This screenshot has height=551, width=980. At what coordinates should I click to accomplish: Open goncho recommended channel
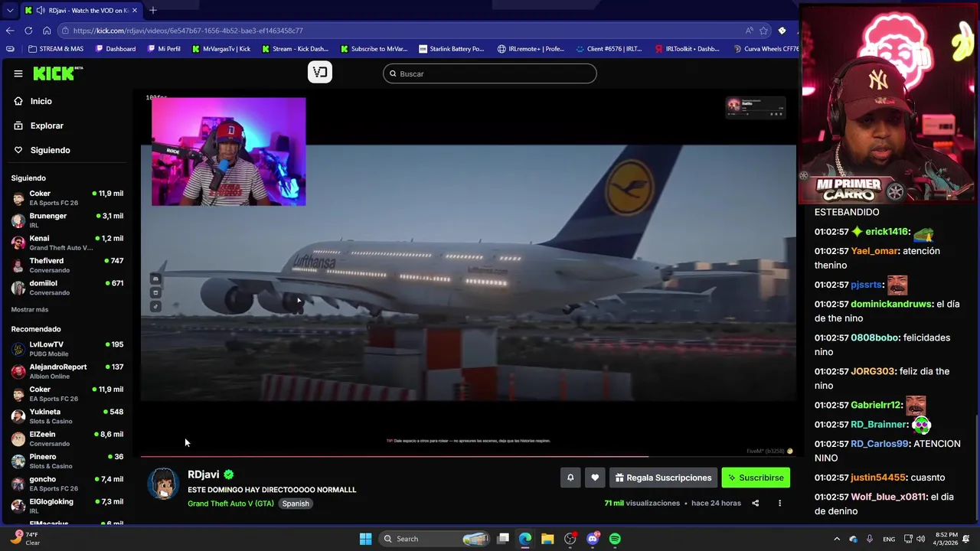[x=67, y=484]
